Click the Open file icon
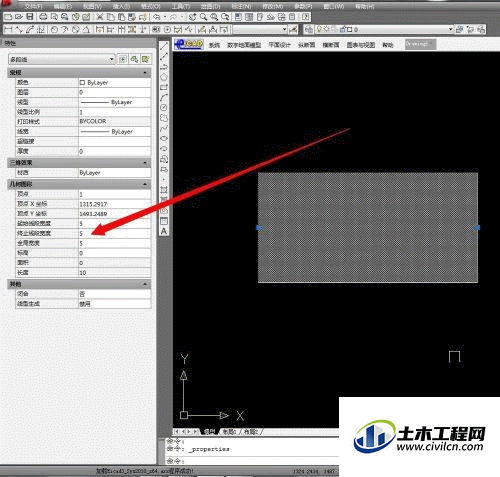Image resolution: width=500 pixels, height=477 pixels. point(19,17)
